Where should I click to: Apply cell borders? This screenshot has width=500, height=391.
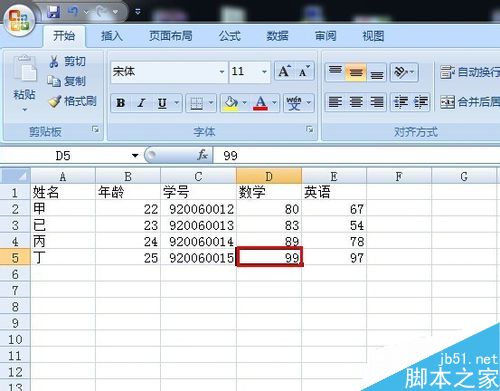tap(196, 103)
